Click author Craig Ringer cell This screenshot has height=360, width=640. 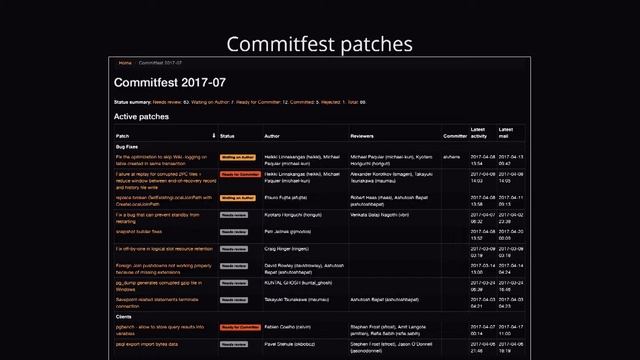(286, 249)
